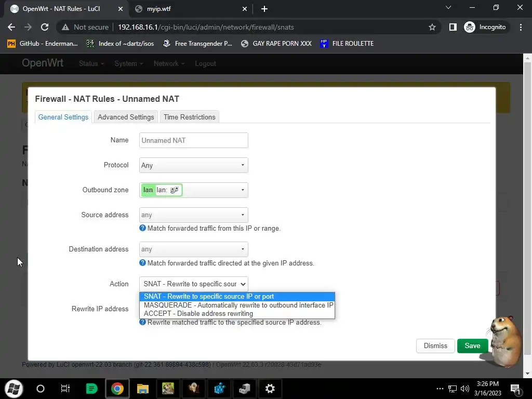
Task: Open the Outbound zone dropdown
Action: click(193, 190)
